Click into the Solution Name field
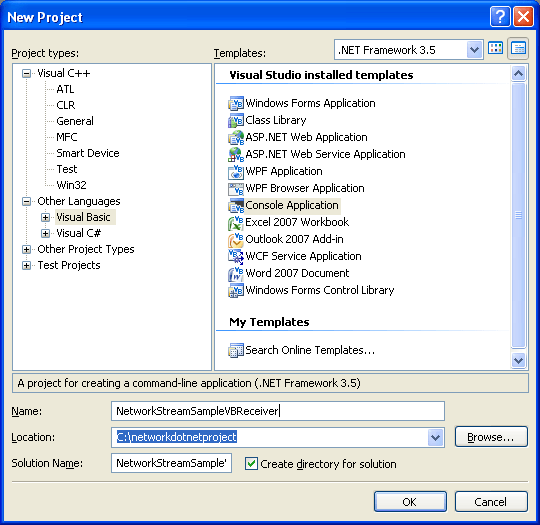 click(x=171, y=463)
